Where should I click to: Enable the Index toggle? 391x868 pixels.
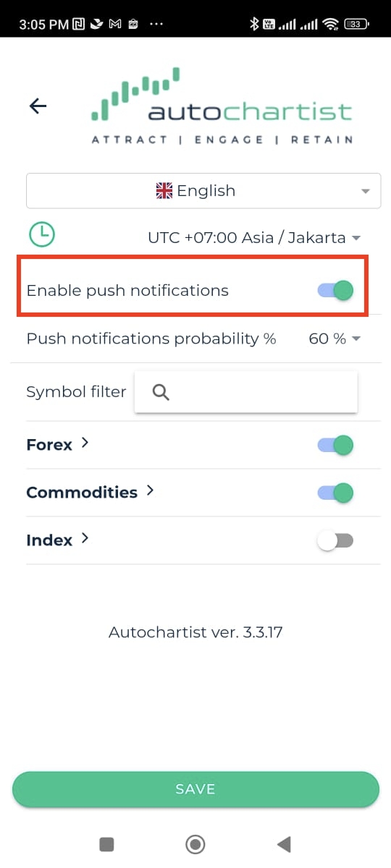(335, 540)
